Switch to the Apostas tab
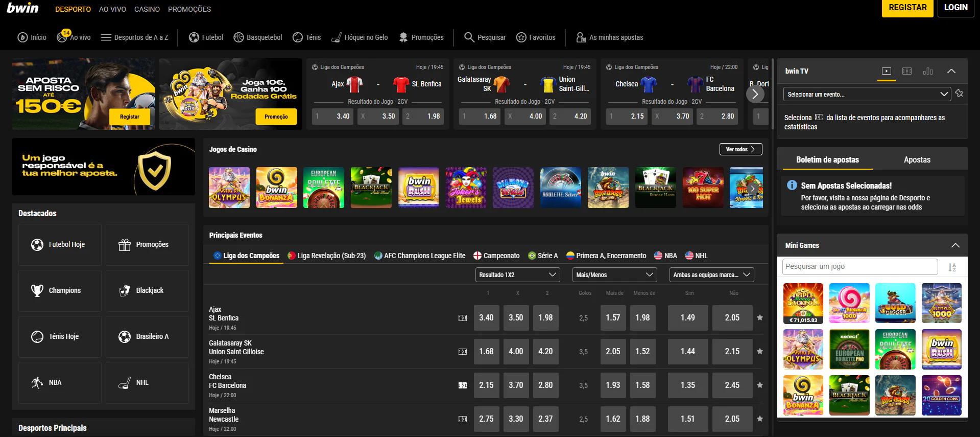980x437 pixels. [917, 160]
